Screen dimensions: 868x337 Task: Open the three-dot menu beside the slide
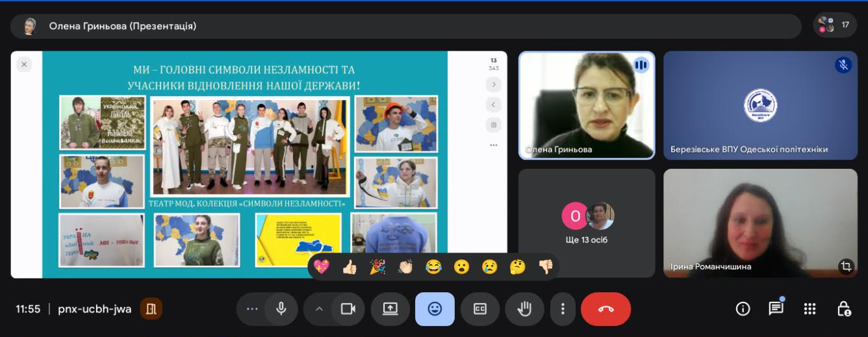[494, 145]
